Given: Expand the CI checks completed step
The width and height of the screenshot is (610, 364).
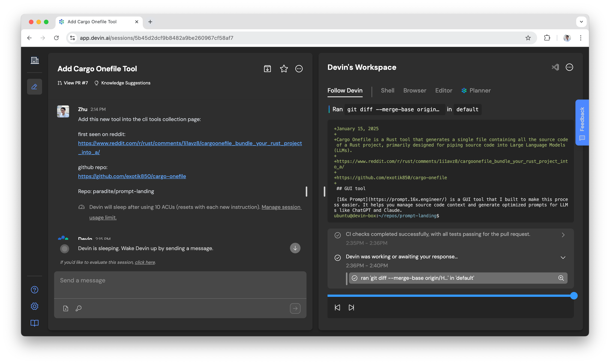Looking at the screenshot, I should click(563, 235).
